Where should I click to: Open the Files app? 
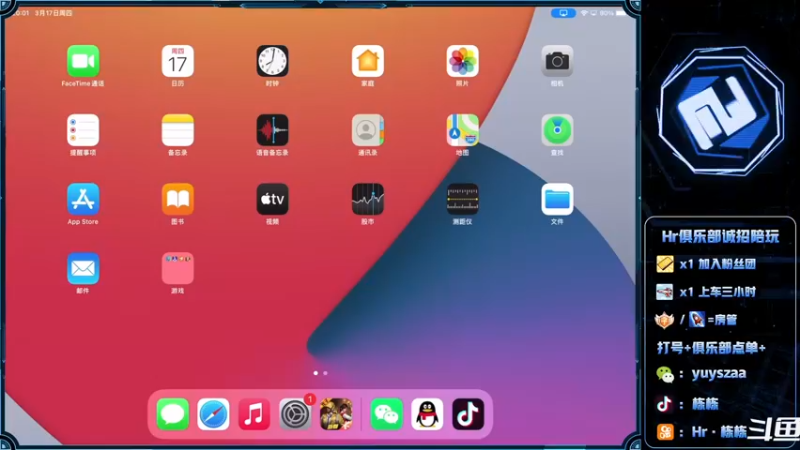557,199
